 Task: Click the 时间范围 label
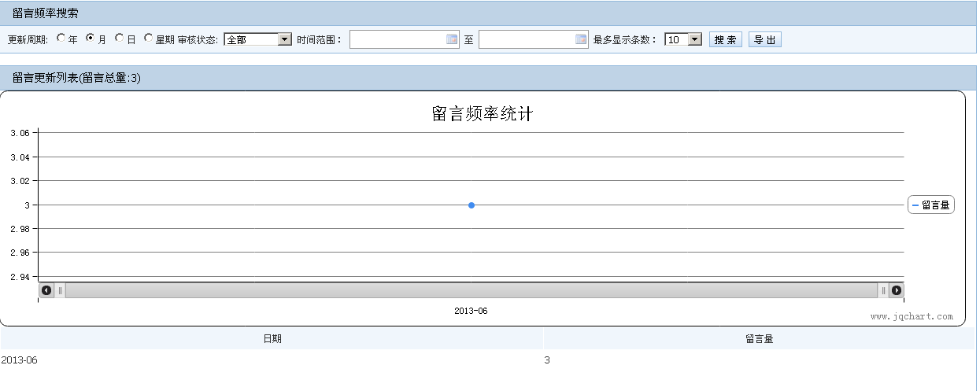pyautogui.click(x=320, y=39)
